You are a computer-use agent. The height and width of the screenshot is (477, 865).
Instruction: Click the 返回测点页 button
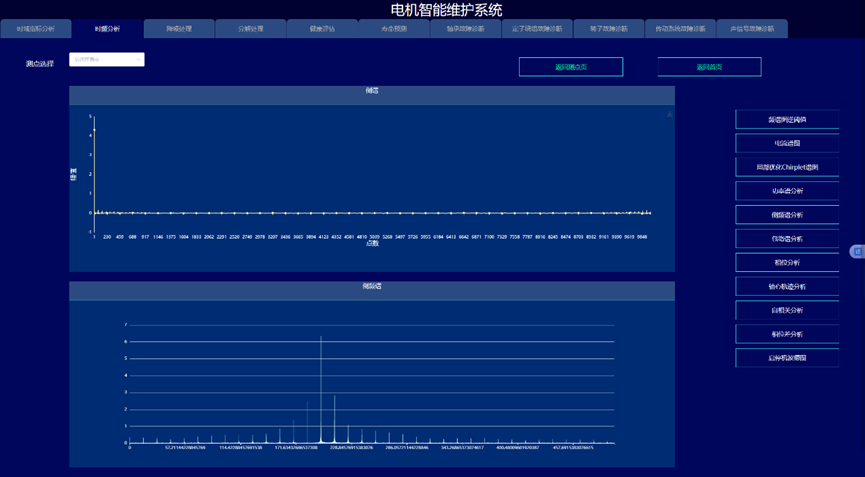tap(571, 67)
